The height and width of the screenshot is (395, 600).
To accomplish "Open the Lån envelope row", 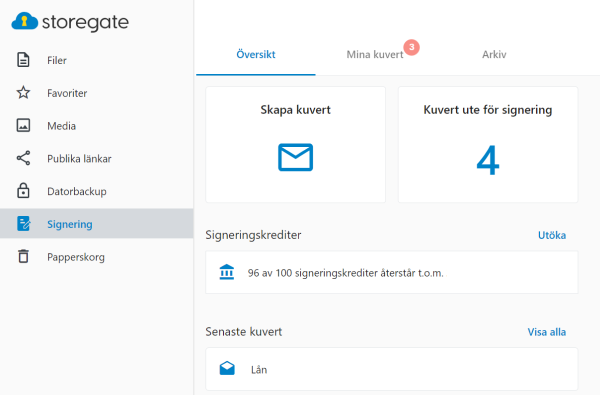I will pos(391,369).
